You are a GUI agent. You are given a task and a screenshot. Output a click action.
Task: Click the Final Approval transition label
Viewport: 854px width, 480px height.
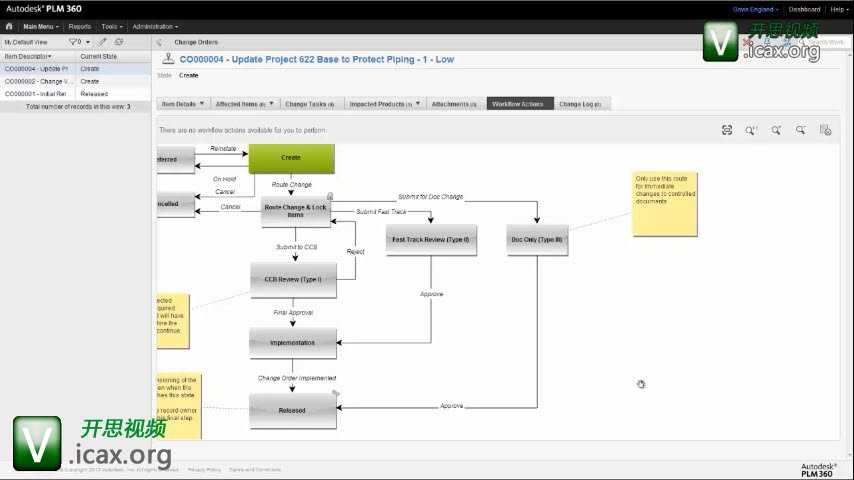pos(293,313)
